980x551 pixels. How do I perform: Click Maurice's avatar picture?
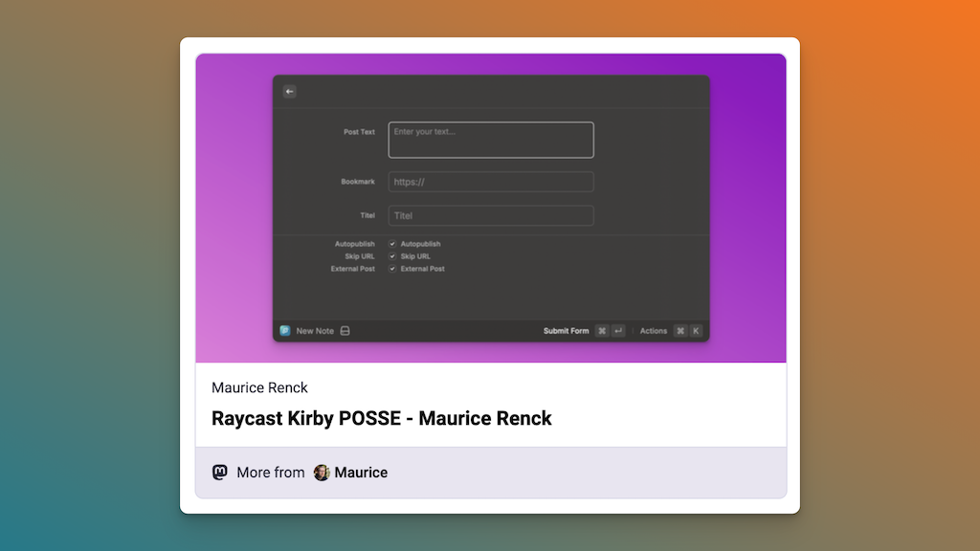[322, 473]
